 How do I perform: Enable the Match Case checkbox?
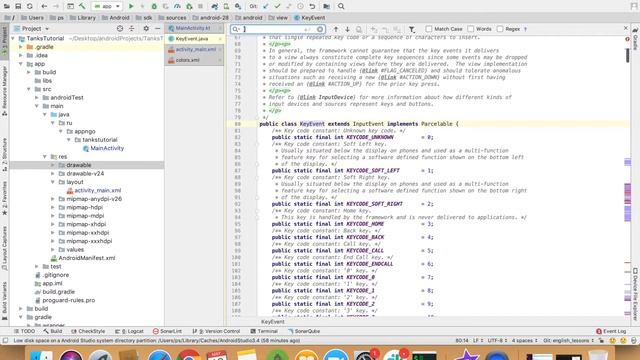(x=429, y=29)
